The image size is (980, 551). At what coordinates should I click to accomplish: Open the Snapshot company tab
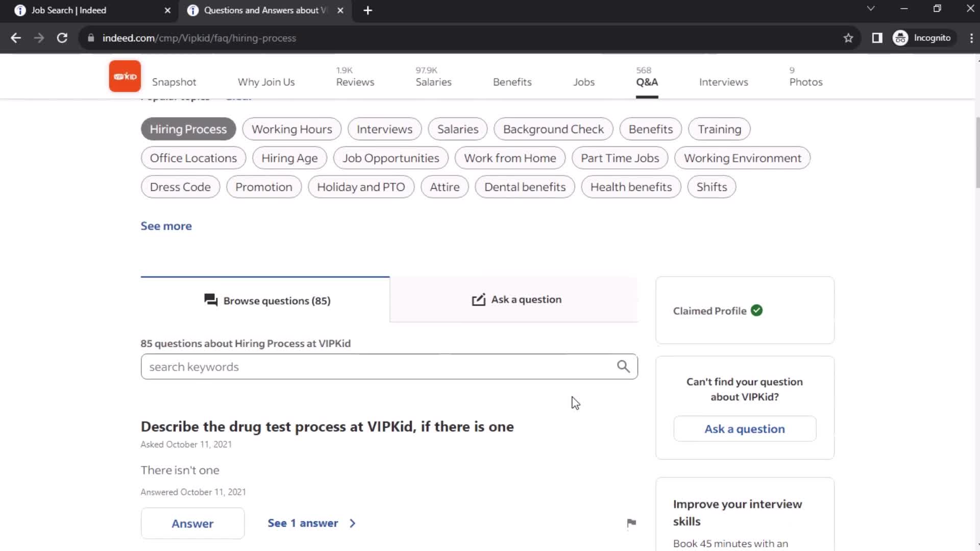174,82
